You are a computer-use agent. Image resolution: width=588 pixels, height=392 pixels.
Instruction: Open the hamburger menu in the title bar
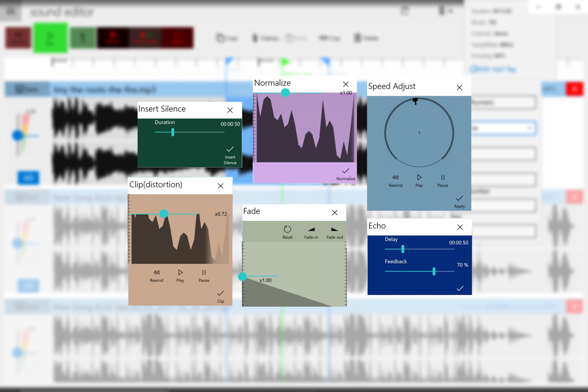pyautogui.click(x=11, y=11)
